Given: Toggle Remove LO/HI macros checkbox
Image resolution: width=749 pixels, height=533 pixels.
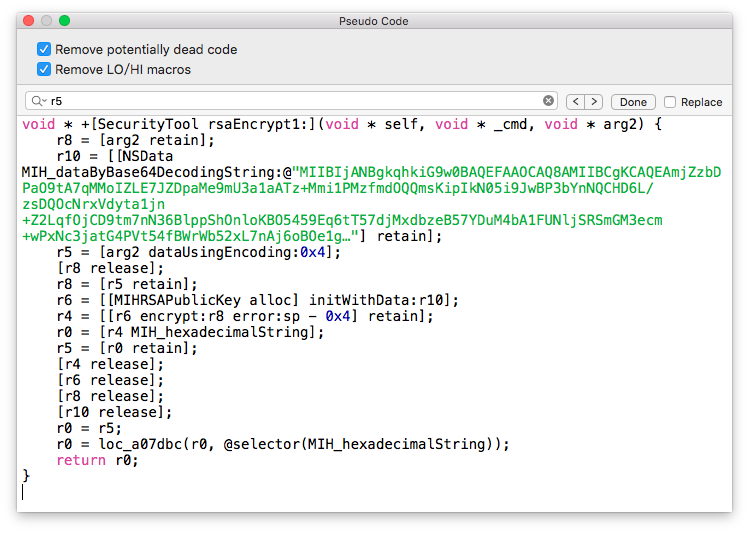Looking at the screenshot, I should 44,69.
